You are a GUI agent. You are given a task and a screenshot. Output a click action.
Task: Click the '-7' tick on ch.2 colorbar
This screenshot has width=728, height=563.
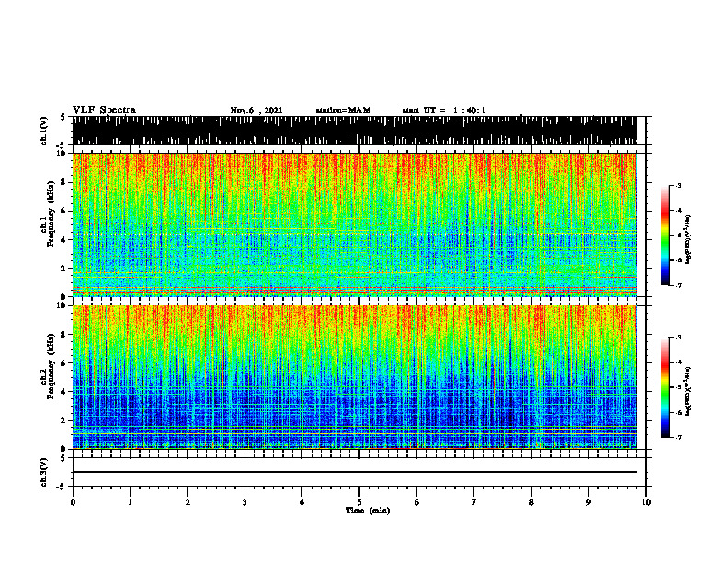(678, 437)
